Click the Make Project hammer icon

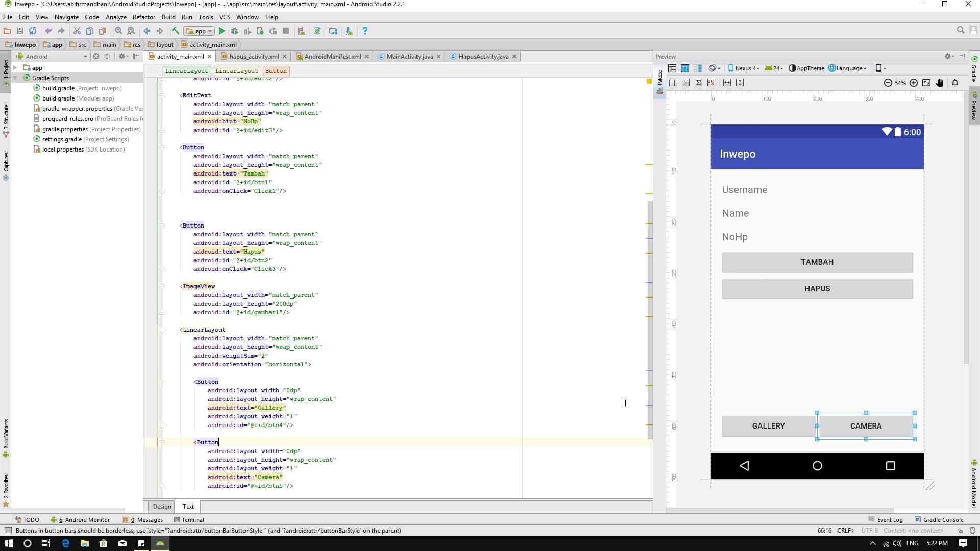point(175,31)
